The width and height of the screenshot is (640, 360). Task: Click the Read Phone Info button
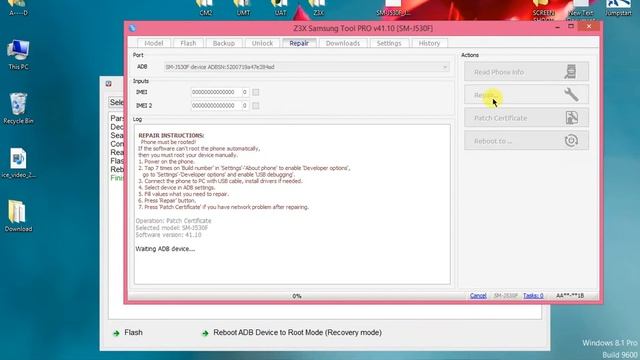[527, 72]
